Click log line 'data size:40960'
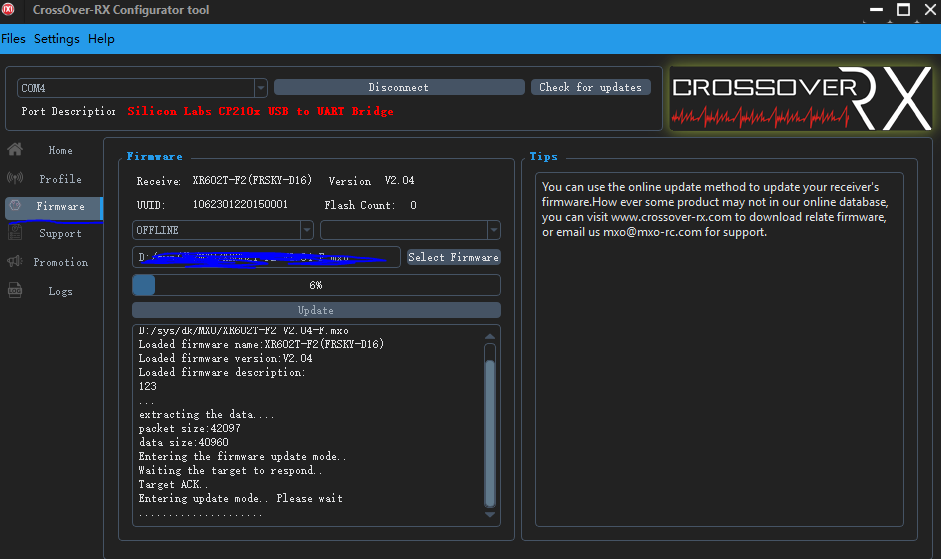 click(184, 442)
